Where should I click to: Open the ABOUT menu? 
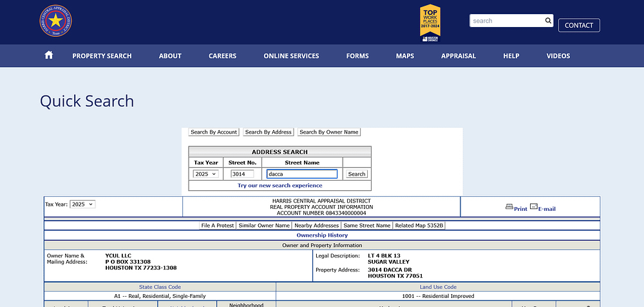[x=170, y=56]
